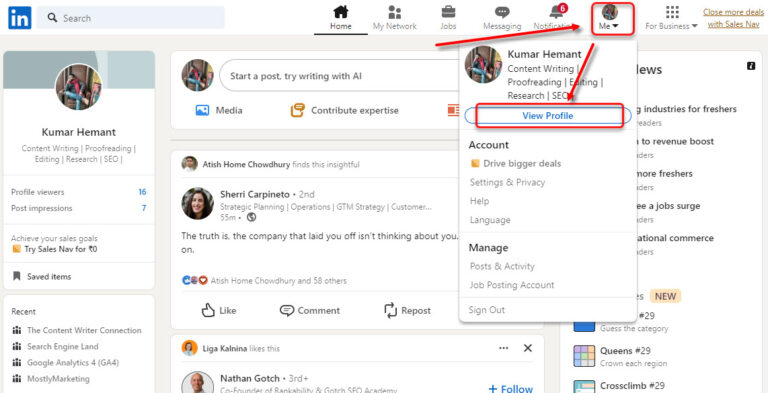Repost Sherri Carpineto's post
The height and width of the screenshot is (393, 768).
(x=408, y=310)
